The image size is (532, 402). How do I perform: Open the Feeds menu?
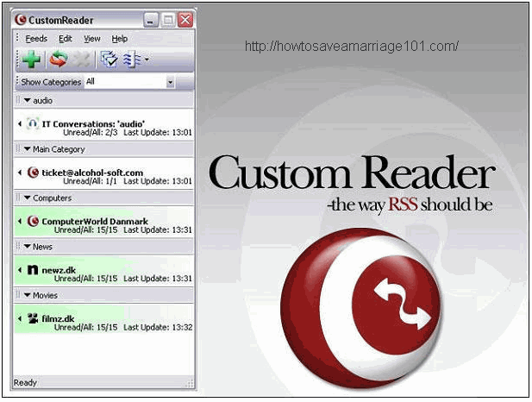click(x=36, y=39)
